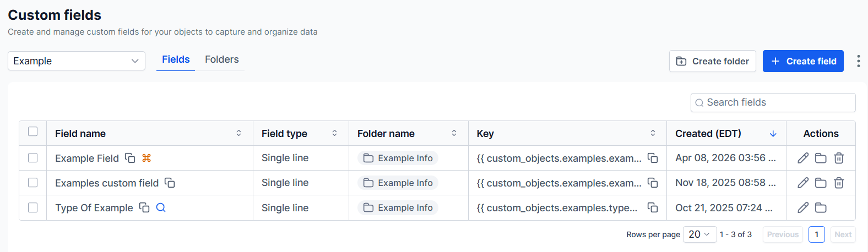Image resolution: width=868 pixels, height=252 pixels.
Task: Tick the select-all checkbox in table header
Action: point(33,132)
